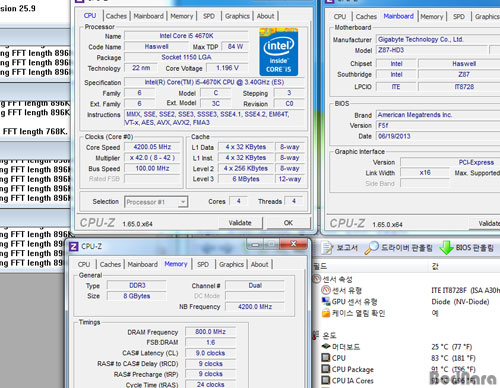Viewport: 500px width, 388px height.
Task: Select the CPU IA Cores chip icon
Action: pyautogui.click(x=326, y=380)
